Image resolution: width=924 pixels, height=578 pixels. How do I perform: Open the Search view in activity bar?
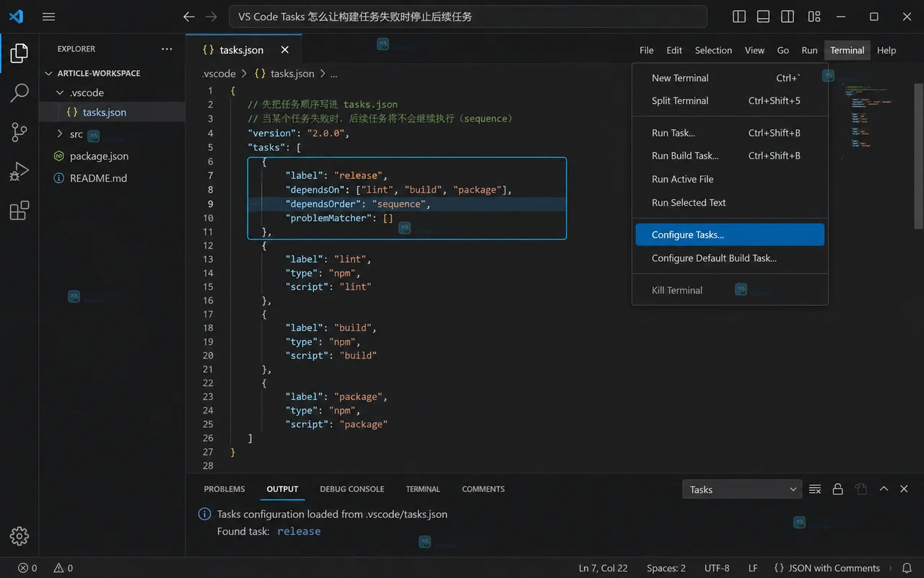point(19,92)
